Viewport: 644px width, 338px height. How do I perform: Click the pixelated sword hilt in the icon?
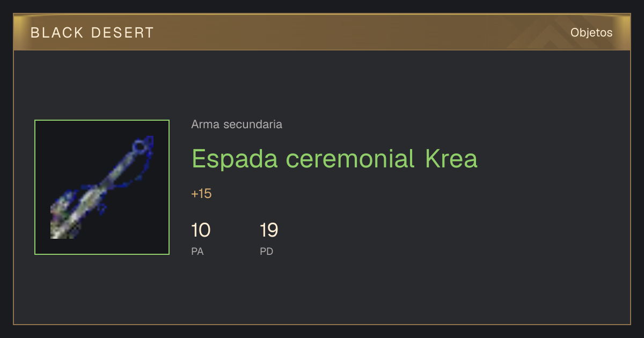pos(65,220)
